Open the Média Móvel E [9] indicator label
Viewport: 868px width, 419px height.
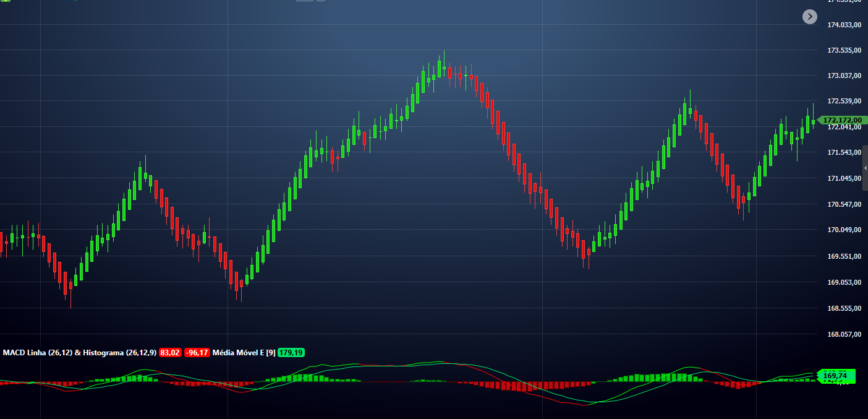pos(244,353)
